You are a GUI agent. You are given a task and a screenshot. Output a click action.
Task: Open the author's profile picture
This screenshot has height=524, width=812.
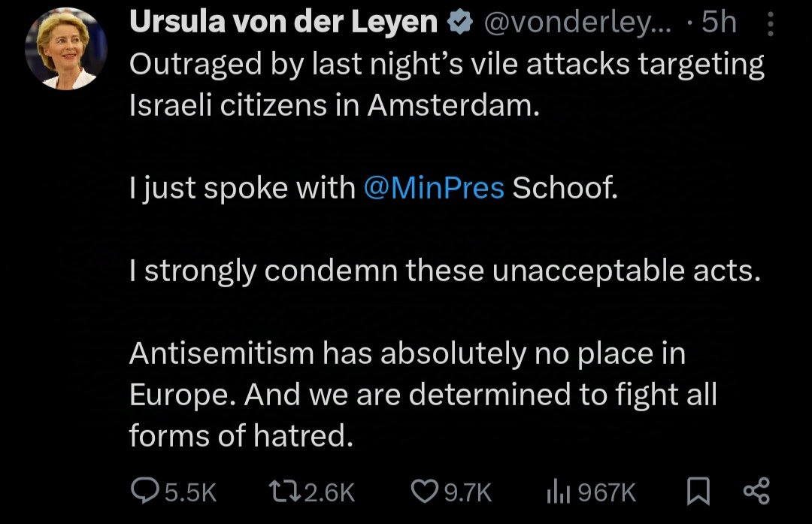(66, 50)
